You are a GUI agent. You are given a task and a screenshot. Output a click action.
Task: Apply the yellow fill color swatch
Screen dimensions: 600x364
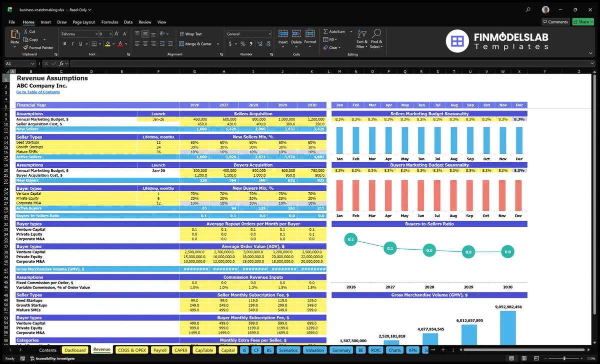[107, 43]
